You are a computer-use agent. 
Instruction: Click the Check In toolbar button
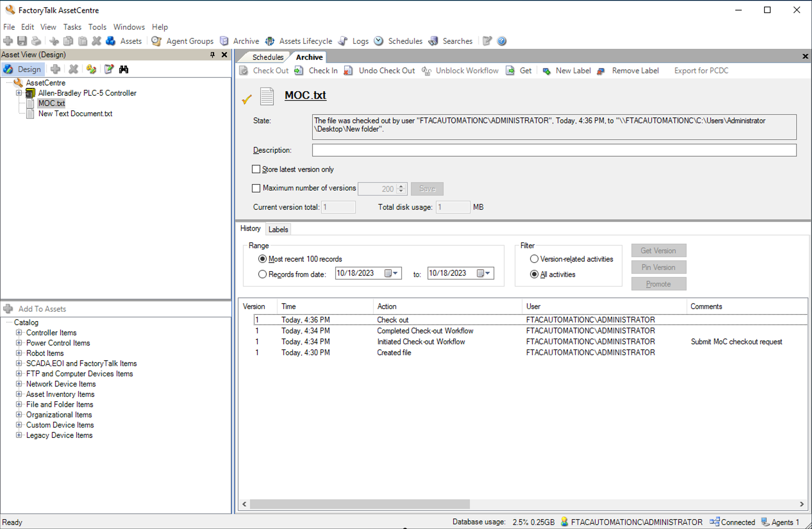pos(316,71)
